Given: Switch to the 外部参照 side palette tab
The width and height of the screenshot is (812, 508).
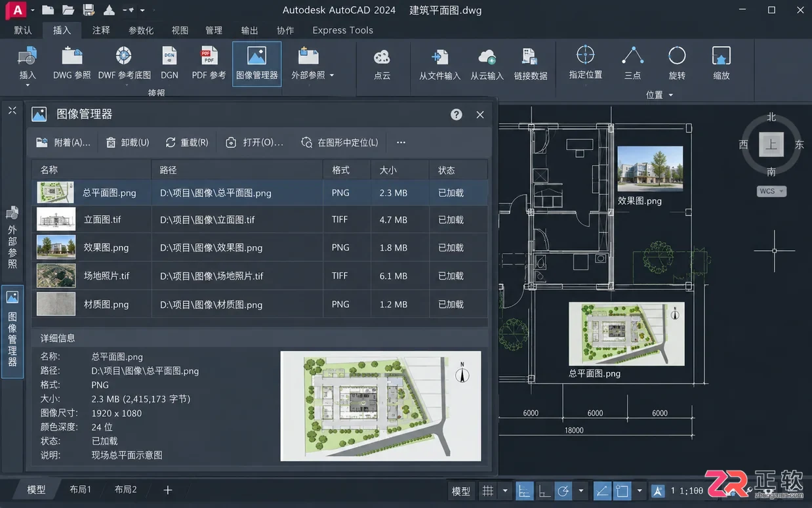Looking at the screenshot, I should [x=12, y=238].
